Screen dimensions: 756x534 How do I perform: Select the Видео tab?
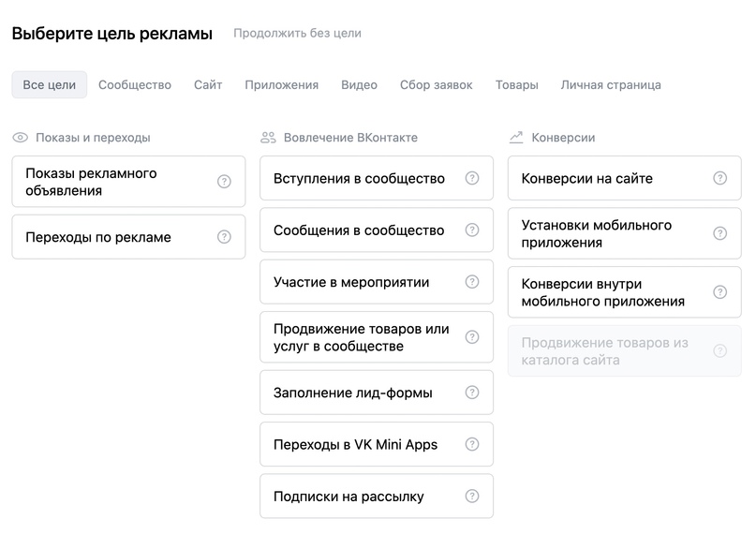pyautogui.click(x=359, y=85)
